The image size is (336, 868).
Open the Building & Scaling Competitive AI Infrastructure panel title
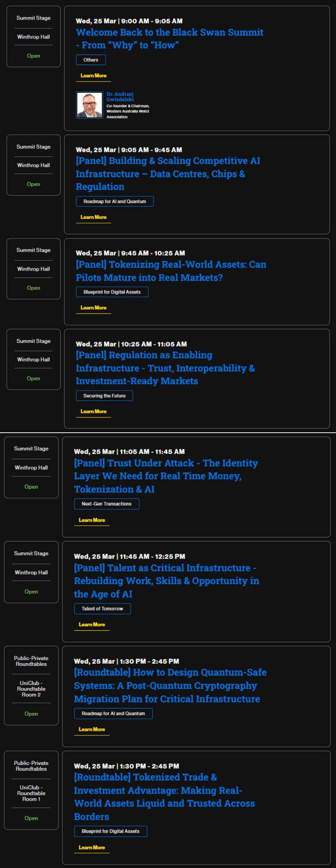[x=168, y=174]
